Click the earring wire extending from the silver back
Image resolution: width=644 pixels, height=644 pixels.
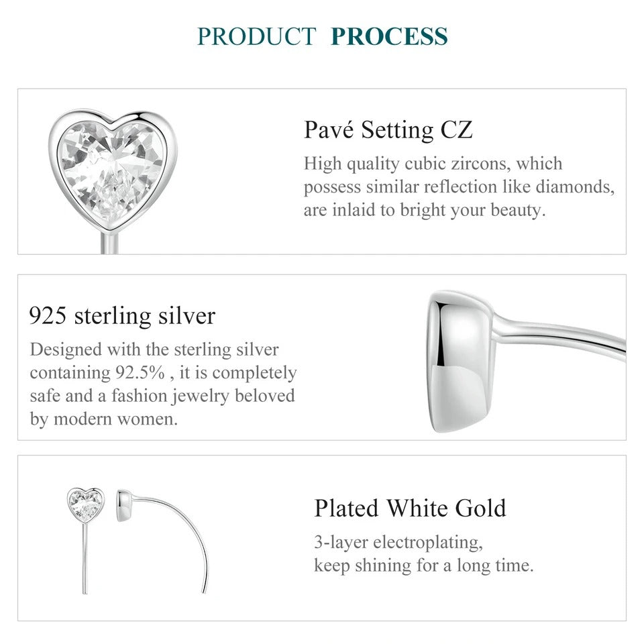coord(563,337)
